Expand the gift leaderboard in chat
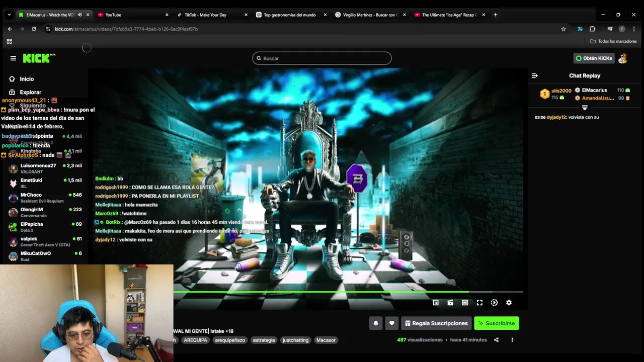 tap(585, 108)
